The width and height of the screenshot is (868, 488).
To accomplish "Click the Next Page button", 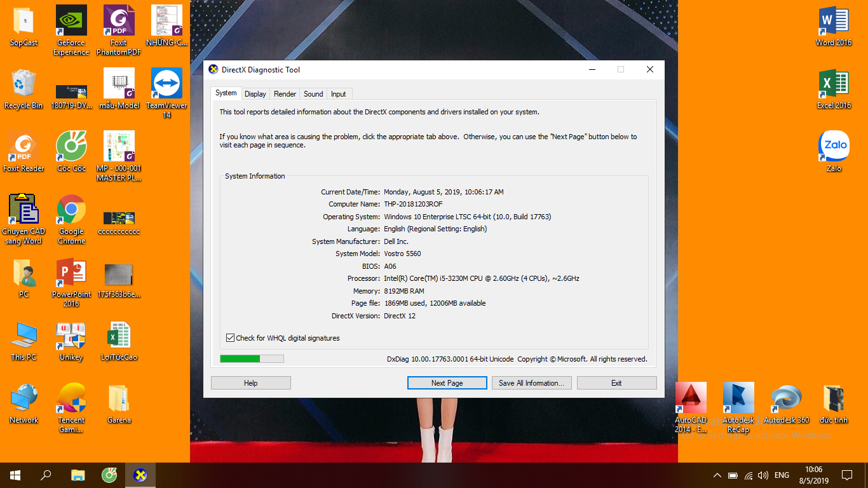I will [x=447, y=383].
